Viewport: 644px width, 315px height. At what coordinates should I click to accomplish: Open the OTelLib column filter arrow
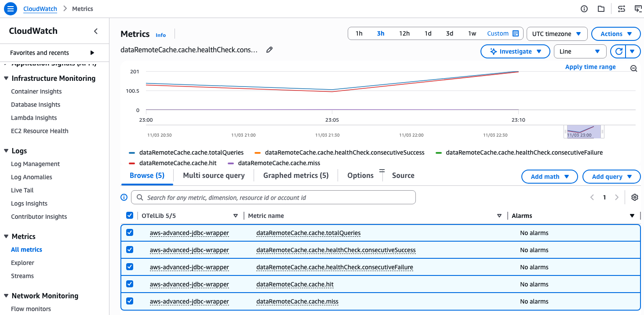coord(236,216)
